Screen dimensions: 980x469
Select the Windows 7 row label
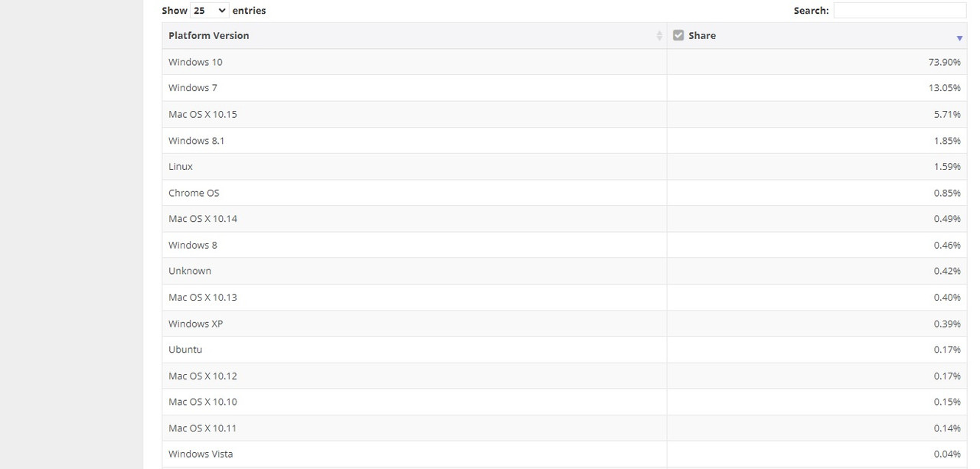(x=193, y=88)
